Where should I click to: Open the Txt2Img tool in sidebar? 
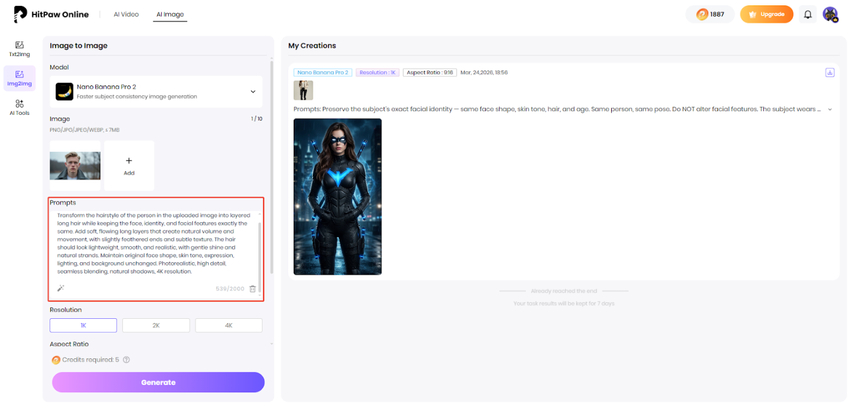pyautogui.click(x=19, y=48)
